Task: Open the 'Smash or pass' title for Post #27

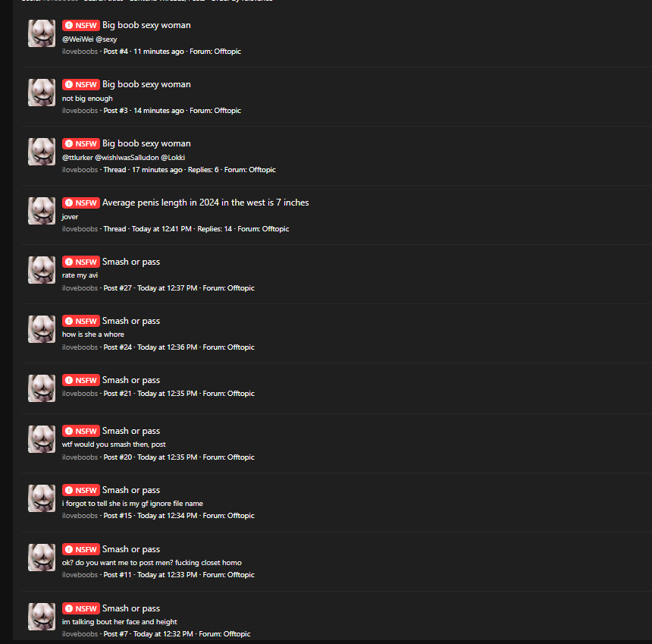Action: pos(131,262)
